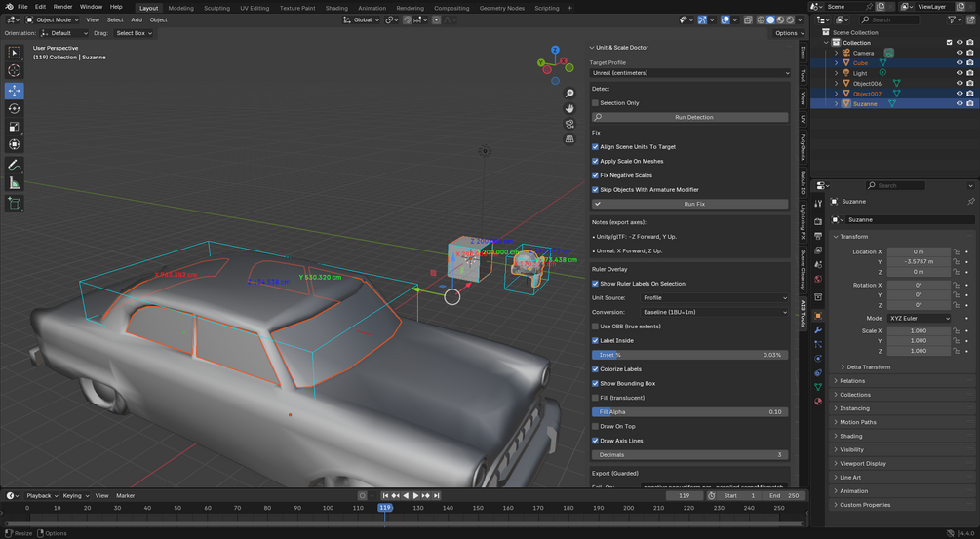Click the Run Fix button
Image resolution: width=980 pixels, height=539 pixels.
pos(690,205)
